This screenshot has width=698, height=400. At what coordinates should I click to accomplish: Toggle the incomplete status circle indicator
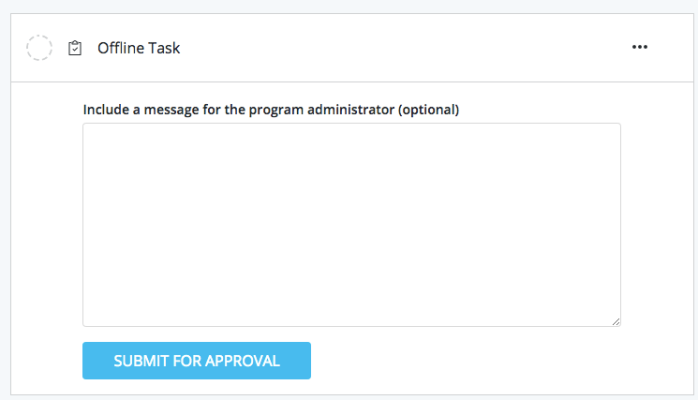coord(39,48)
